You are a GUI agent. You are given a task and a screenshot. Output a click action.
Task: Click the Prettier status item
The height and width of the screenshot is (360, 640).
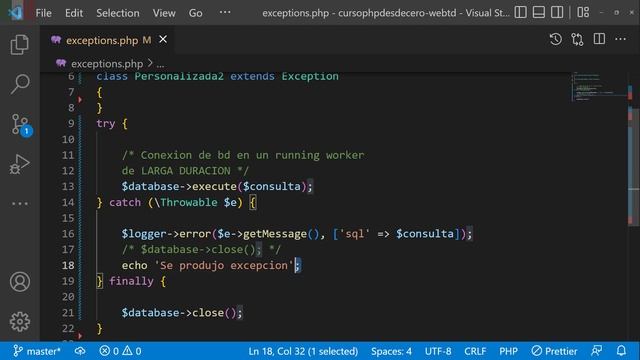click(x=554, y=351)
